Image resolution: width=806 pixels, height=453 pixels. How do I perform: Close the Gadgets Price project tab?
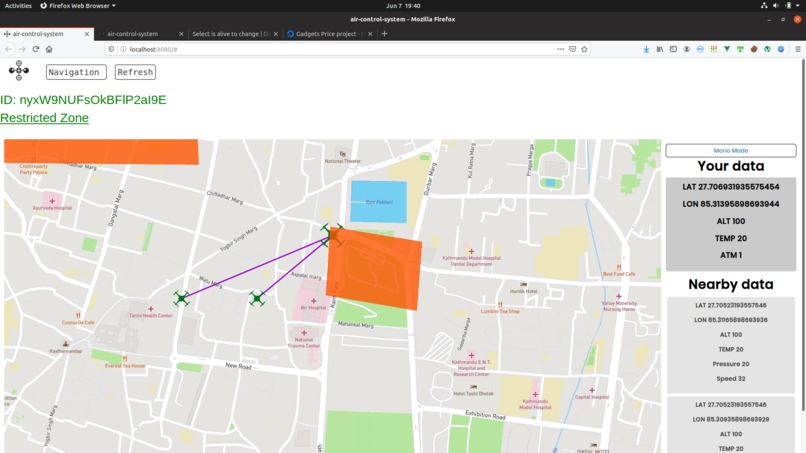click(x=370, y=34)
